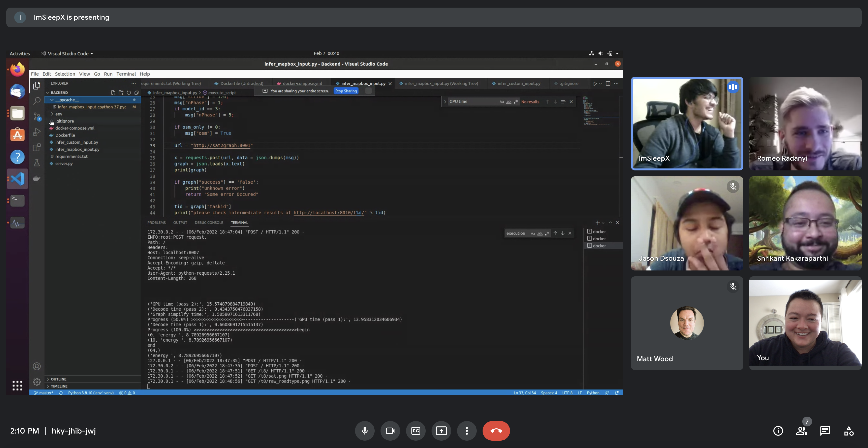Click the Present now icon
Image resolution: width=868 pixels, height=448 pixels.
click(441, 431)
